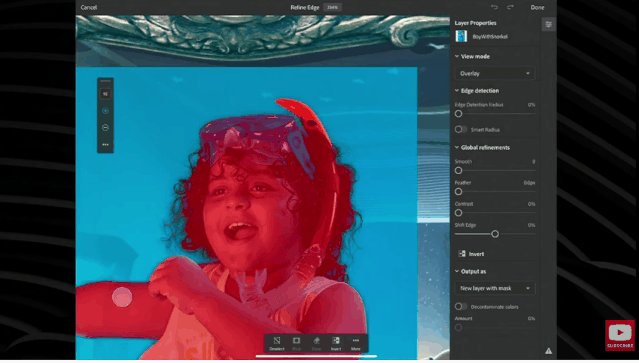Collapse the Output as section
The image size is (639, 363).
[457, 271]
